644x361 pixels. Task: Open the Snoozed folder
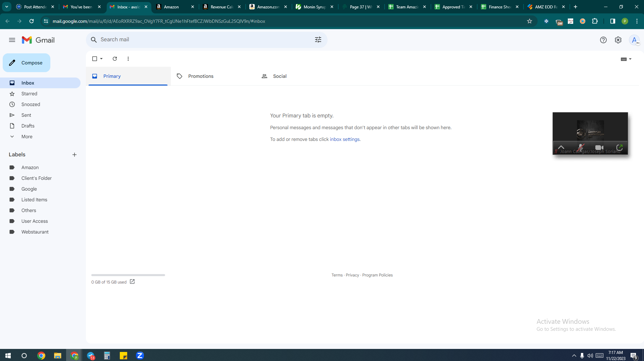pos(40,104)
